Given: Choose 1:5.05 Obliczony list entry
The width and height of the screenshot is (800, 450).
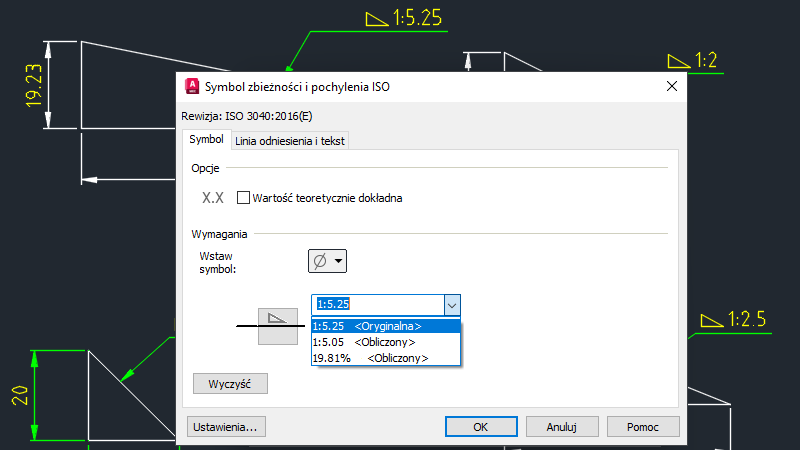Looking at the screenshot, I should 386,342.
